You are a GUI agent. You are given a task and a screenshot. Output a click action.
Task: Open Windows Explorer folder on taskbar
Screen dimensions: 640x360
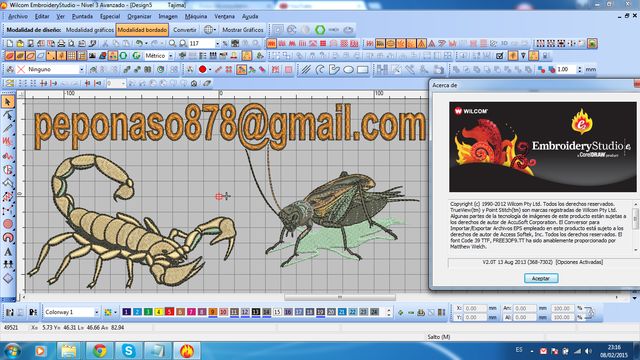coord(69,351)
